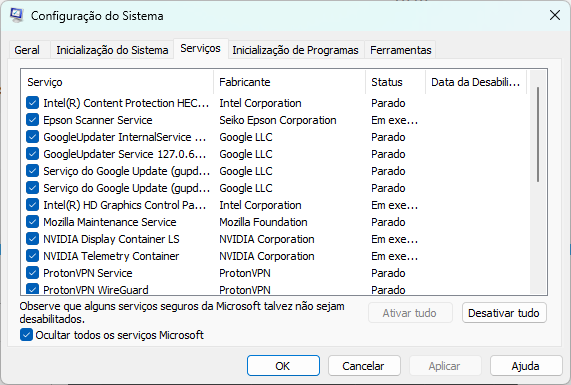Toggle NVIDIA Display Container LS checkbox
The image size is (571, 385).
[x=32, y=239]
